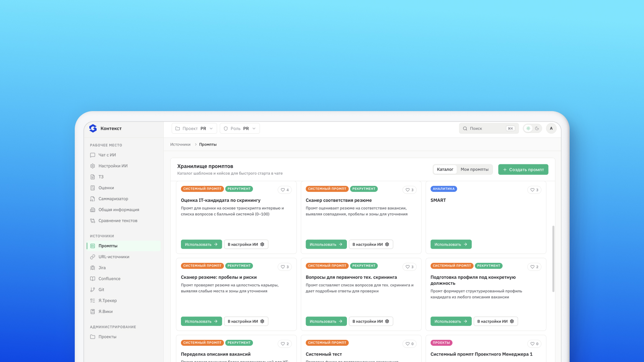Send Сканер резюме: пробелы to настройки ИИ
Image resolution: width=644 pixels, height=362 pixels.
click(246, 321)
